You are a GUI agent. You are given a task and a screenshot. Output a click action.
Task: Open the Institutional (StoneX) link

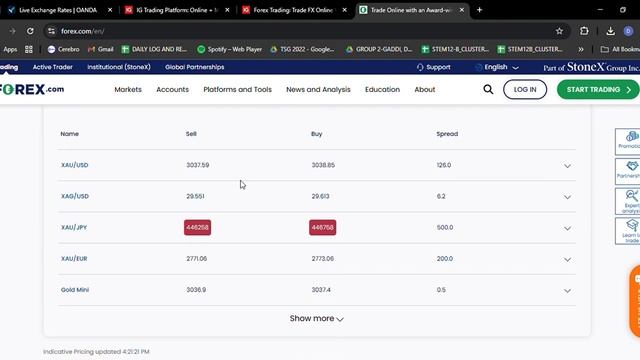[x=119, y=67]
